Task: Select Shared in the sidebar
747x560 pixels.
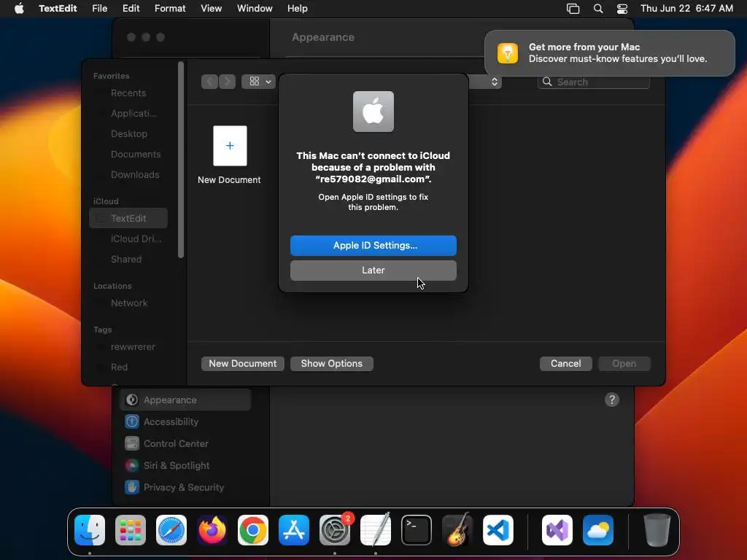Action: click(128, 259)
